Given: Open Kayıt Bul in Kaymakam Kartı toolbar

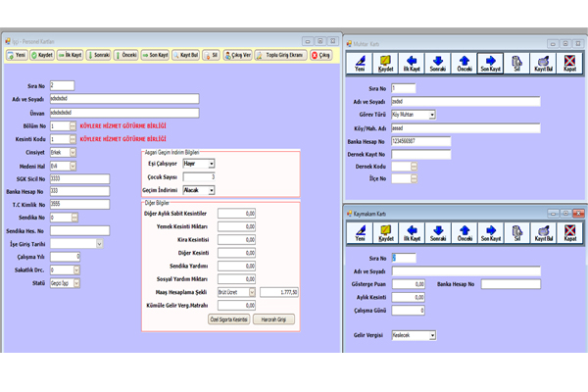Looking at the screenshot, I should (x=543, y=232).
